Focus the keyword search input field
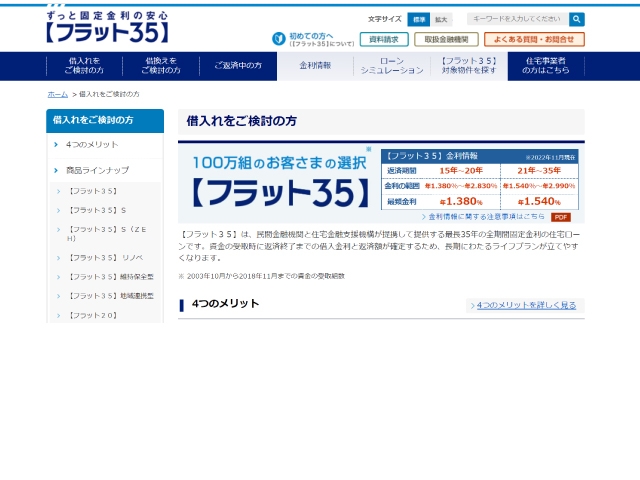Screen dimensions: 640x480 tap(518, 19)
